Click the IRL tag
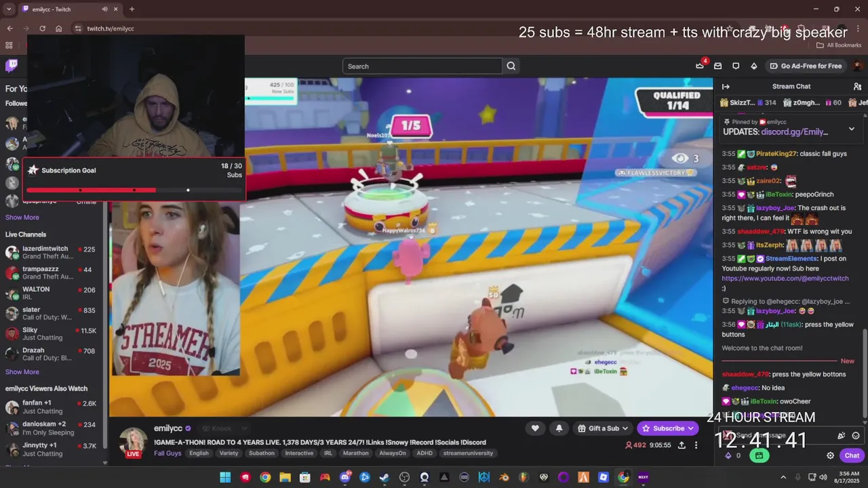 pyautogui.click(x=328, y=453)
